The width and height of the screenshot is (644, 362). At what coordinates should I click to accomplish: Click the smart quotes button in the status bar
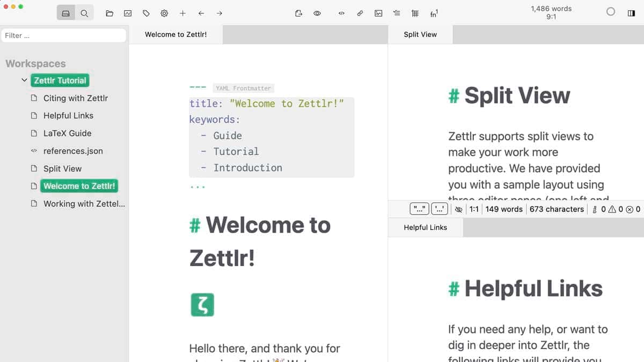coord(419,209)
